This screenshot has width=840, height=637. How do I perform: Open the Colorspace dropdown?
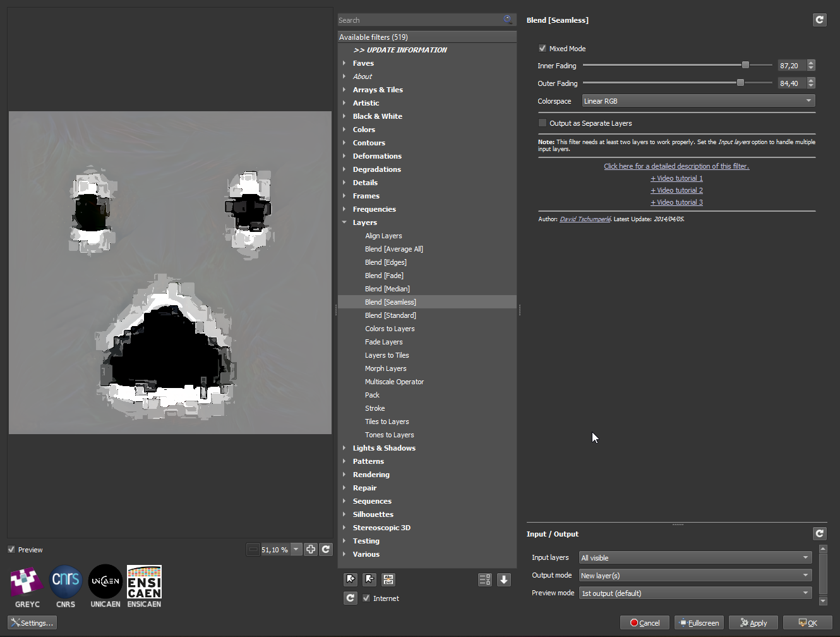pyautogui.click(x=699, y=101)
